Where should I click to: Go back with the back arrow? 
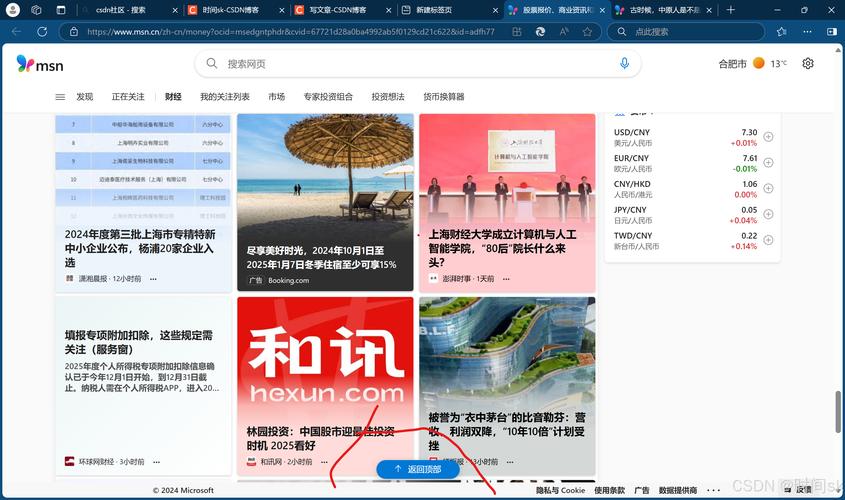[16, 32]
